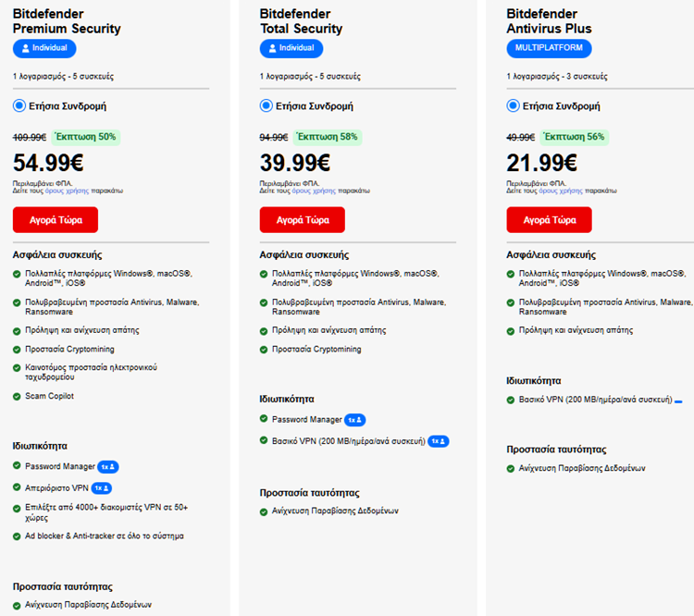This screenshot has height=616, width=694.
Task: Click the Έκπτωση 50% discount badge
Action: (x=85, y=137)
